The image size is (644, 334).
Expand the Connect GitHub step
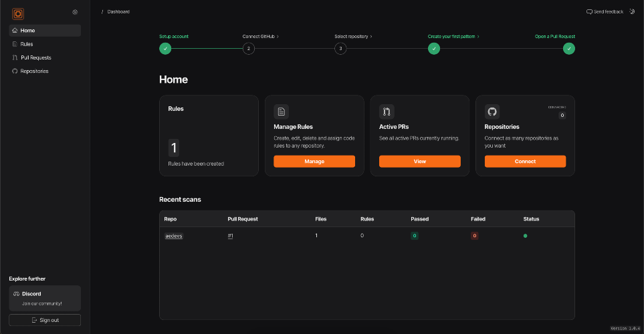260,36
